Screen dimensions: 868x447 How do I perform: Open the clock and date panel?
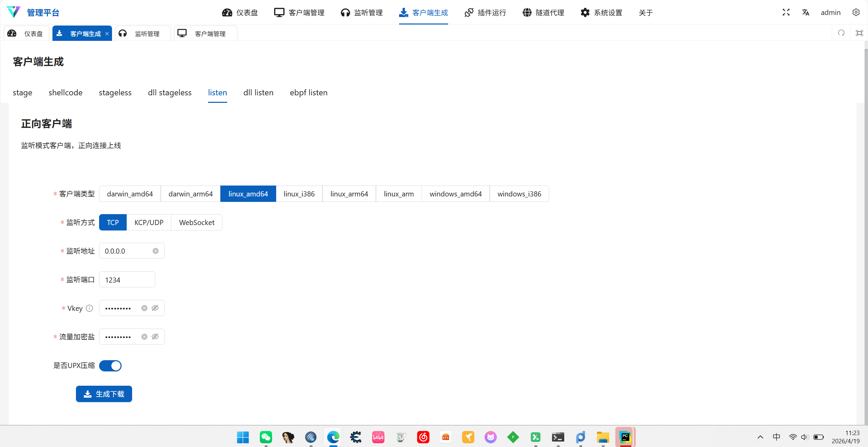846,437
